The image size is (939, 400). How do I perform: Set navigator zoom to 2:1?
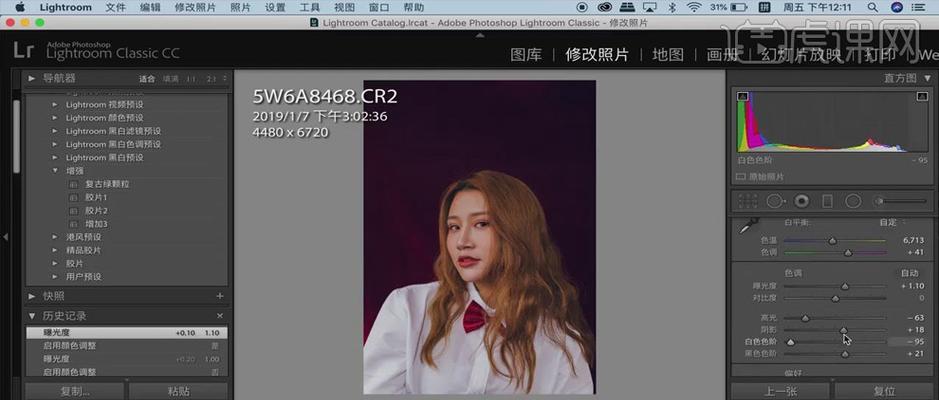coord(211,79)
